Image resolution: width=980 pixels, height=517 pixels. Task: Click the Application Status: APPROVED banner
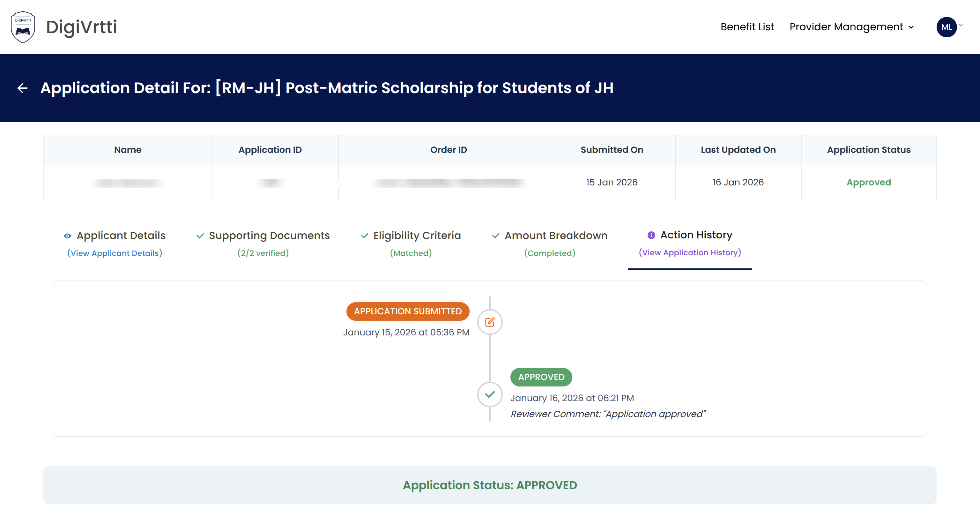pyautogui.click(x=490, y=485)
